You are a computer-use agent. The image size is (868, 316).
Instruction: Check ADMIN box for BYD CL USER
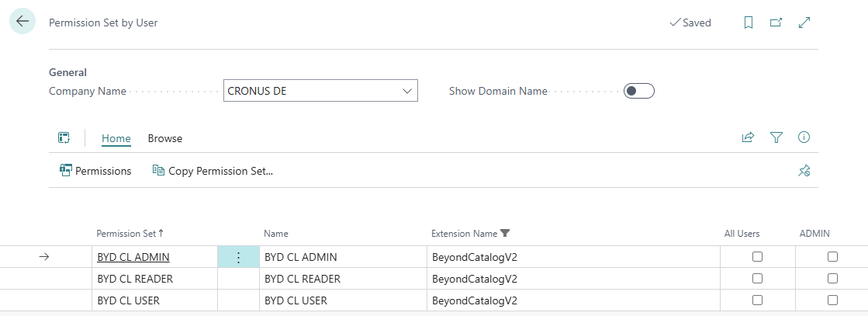pyautogui.click(x=832, y=300)
